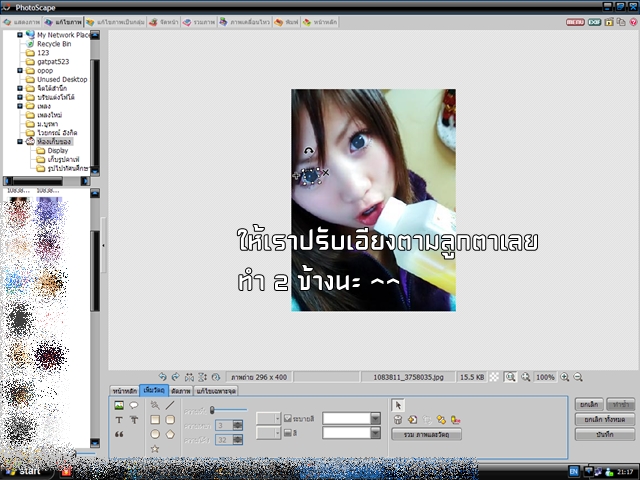
Task: Expand the opop folder node
Action: pos(20,71)
